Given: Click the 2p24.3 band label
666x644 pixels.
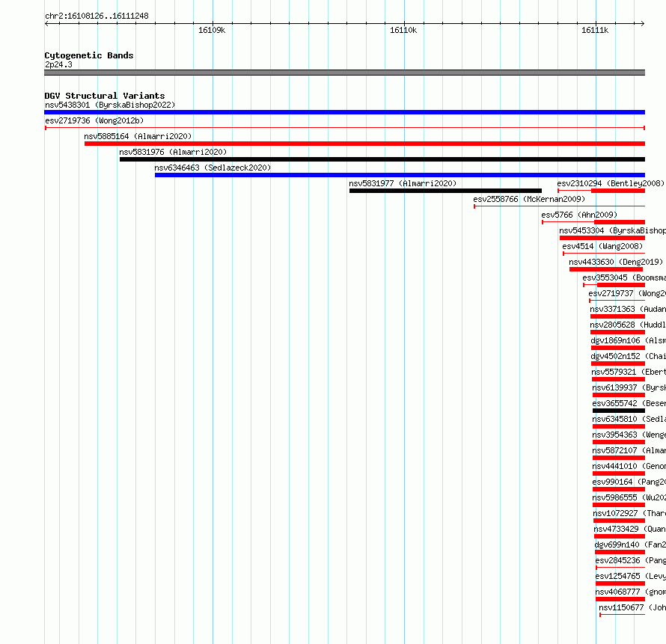Looking at the screenshot, I should click(58, 64).
